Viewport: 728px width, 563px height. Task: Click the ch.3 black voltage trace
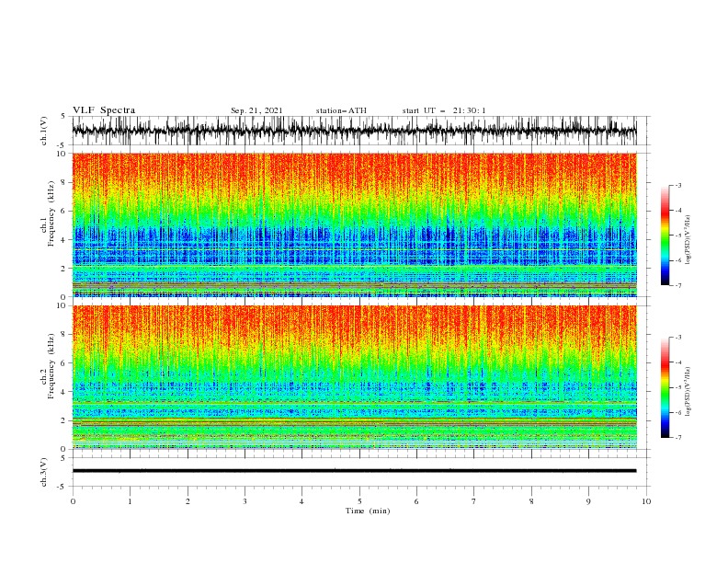[354, 471]
